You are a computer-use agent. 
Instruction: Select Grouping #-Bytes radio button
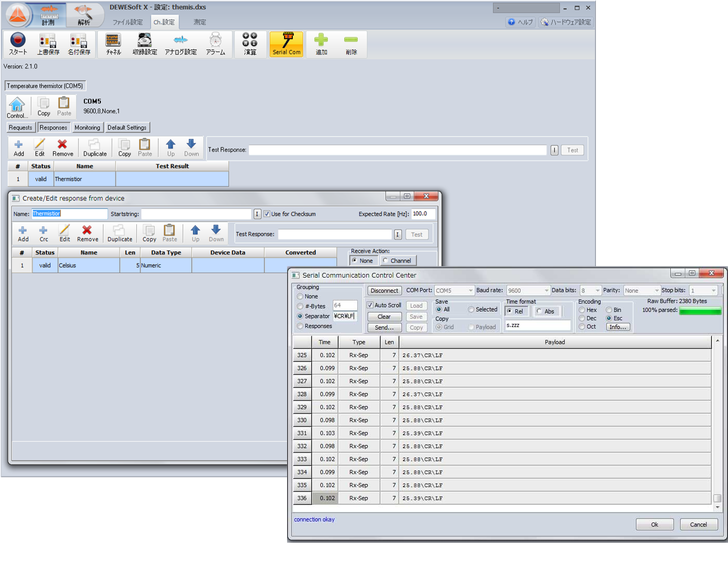(300, 306)
